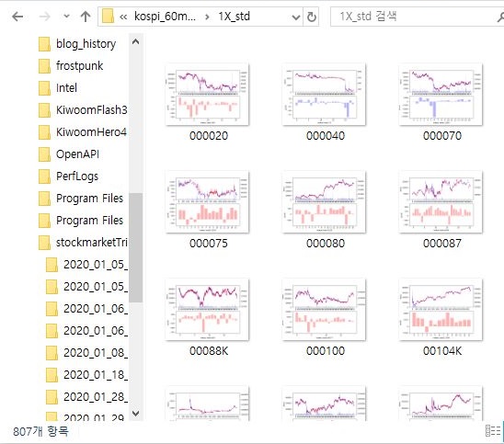Expand the hidden path chevrons in address bar

point(123,17)
